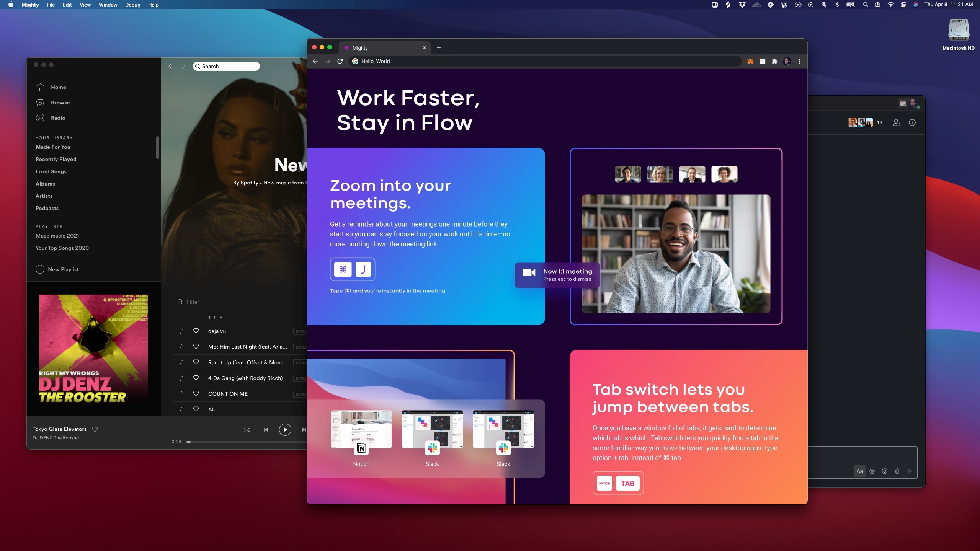Image resolution: width=980 pixels, height=551 pixels.
Task: Click Spotify 'Made For You' menu item
Action: coord(53,147)
